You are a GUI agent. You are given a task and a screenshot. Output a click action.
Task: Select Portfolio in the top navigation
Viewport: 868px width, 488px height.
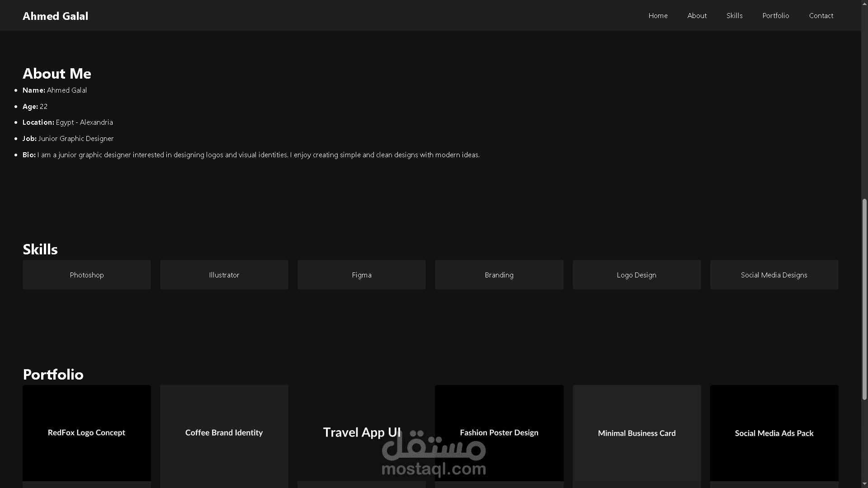[775, 15]
